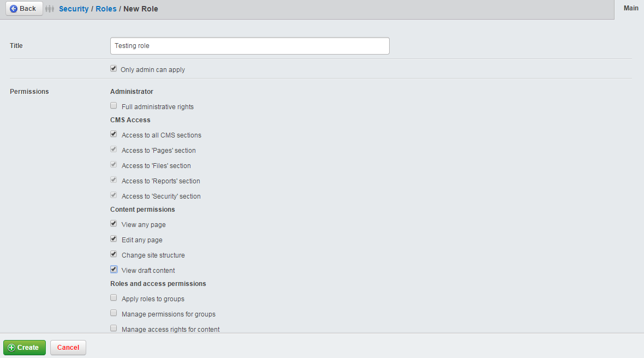Screen dimensions: 644x358
Task: Enable 'Apply roles to groups'
Action: 114,297
